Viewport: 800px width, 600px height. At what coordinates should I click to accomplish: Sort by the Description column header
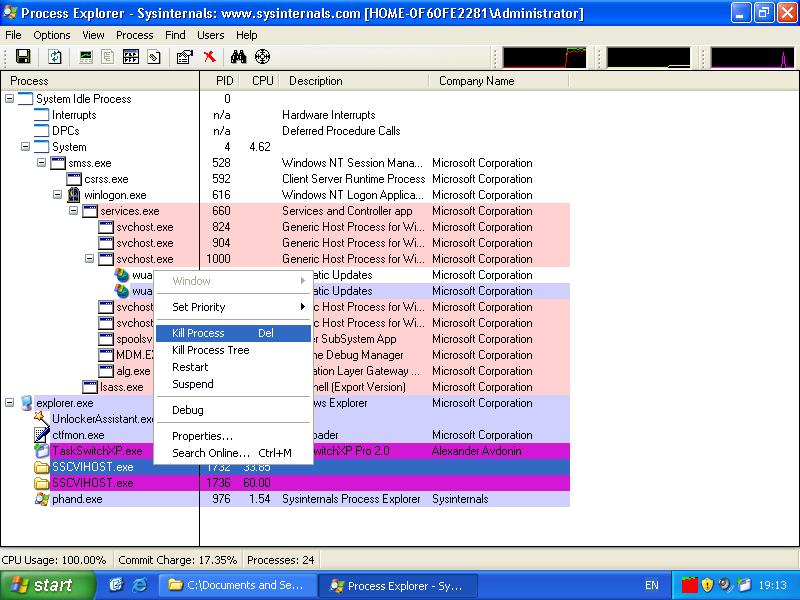click(354, 81)
